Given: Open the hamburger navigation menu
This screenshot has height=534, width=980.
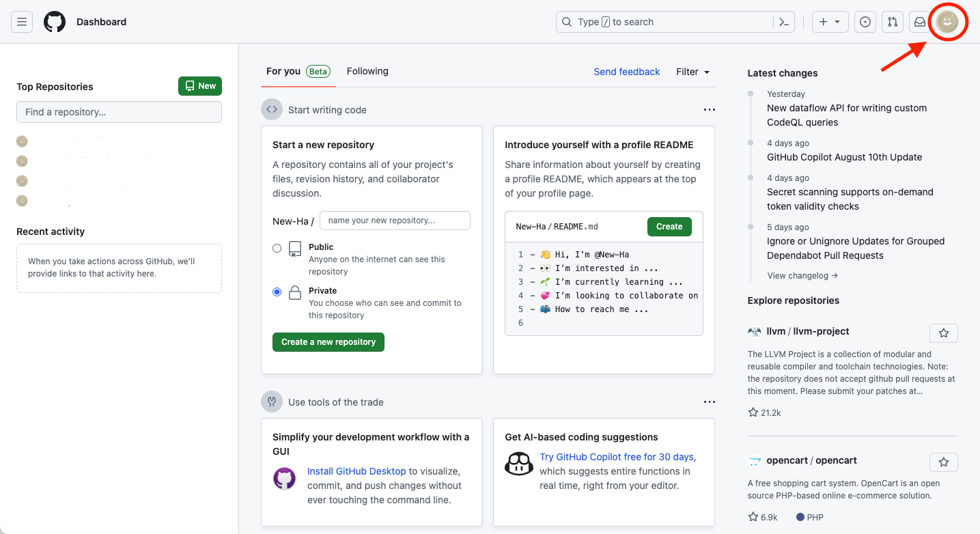Looking at the screenshot, I should pos(22,22).
